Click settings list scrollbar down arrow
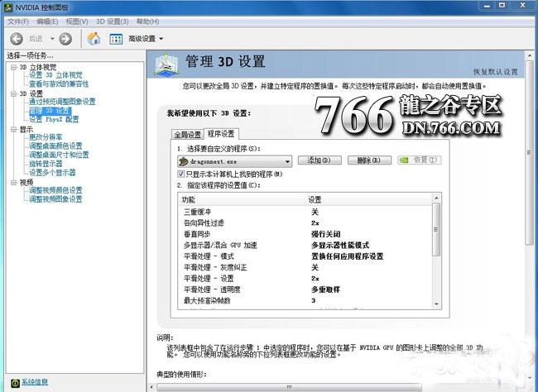Image resolution: width=538 pixels, height=392 pixels. [x=436, y=304]
